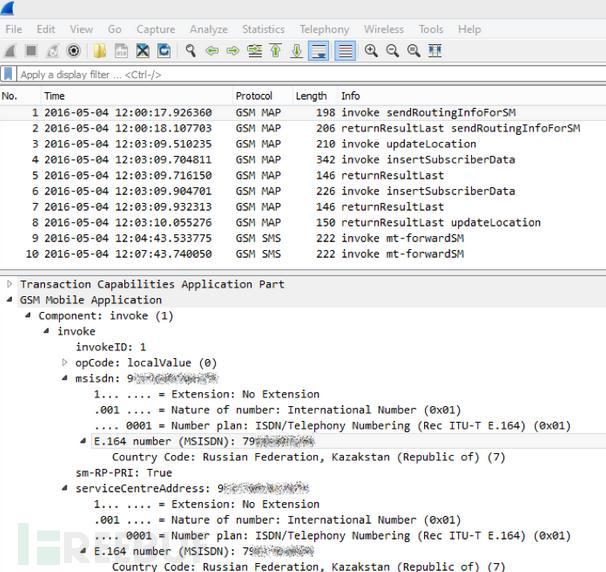Open the Telephony menu
This screenshot has height=572, width=606.
click(324, 29)
